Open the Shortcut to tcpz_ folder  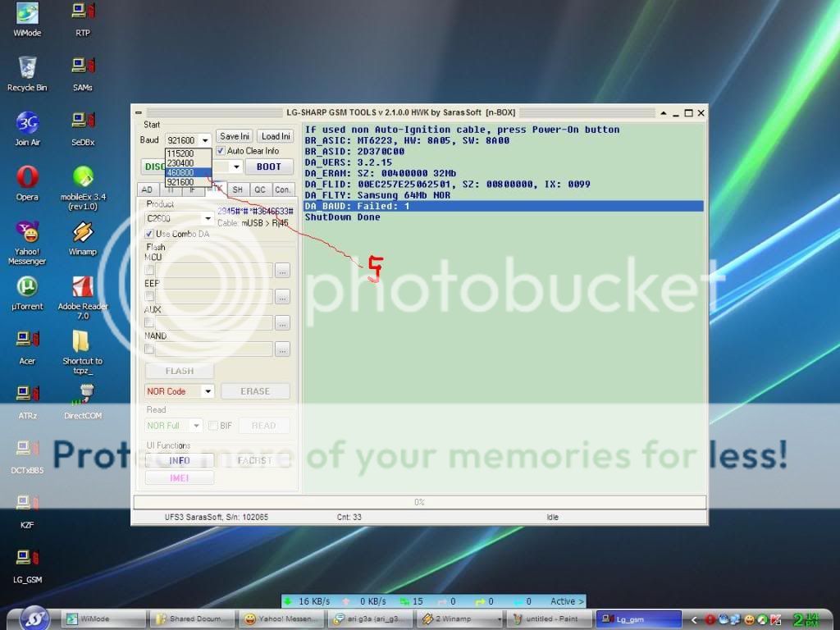coord(83,351)
